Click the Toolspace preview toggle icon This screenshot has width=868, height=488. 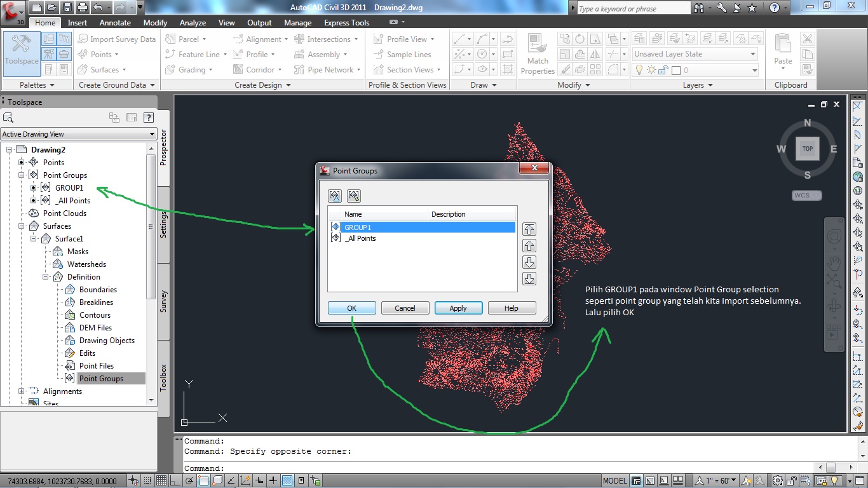coord(132,117)
